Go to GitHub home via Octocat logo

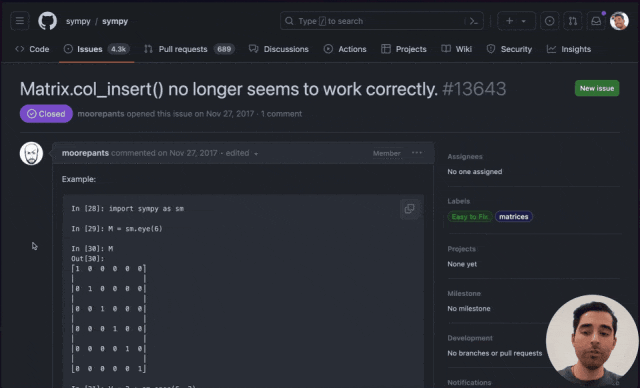pyautogui.click(x=47, y=21)
